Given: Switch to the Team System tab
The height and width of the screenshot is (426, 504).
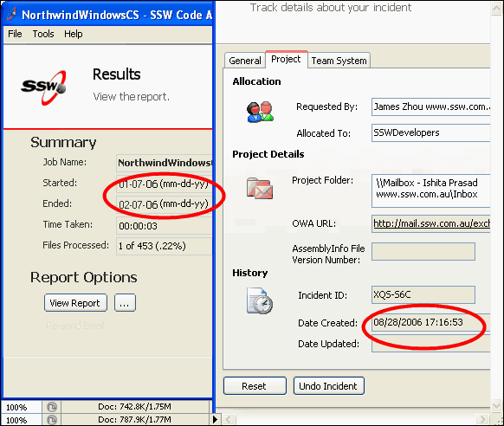Looking at the screenshot, I should [339, 61].
